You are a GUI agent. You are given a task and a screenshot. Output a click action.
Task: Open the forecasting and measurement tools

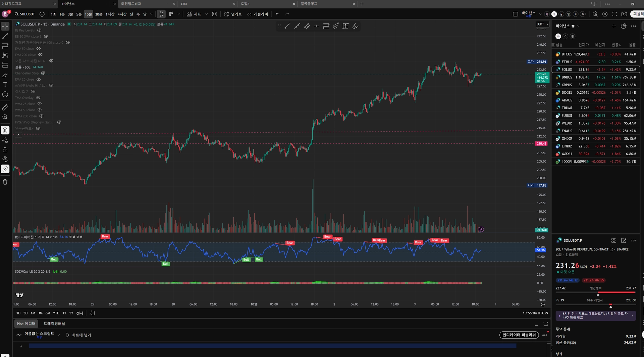click(5, 65)
